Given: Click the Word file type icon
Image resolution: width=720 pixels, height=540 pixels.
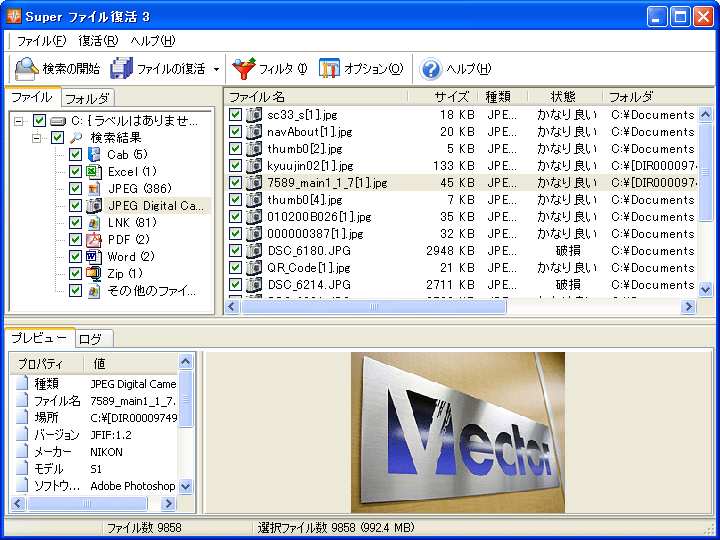Looking at the screenshot, I should 94,256.
